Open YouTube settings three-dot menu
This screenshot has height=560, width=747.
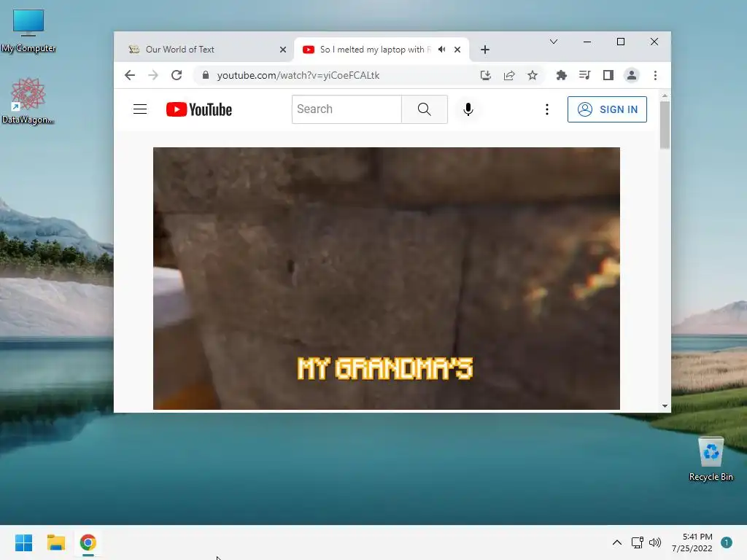pyautogui.click(x=547, y=109)
